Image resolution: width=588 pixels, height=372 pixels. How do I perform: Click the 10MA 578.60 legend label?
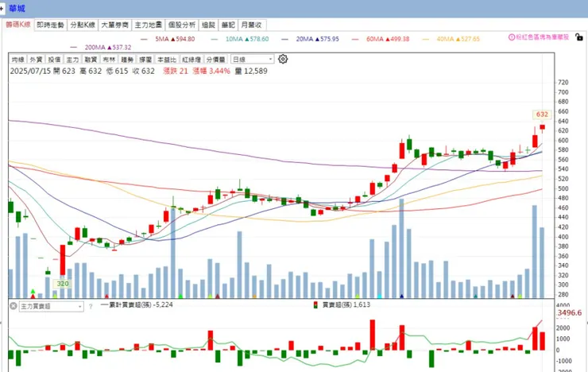click(x=247, y=39)
